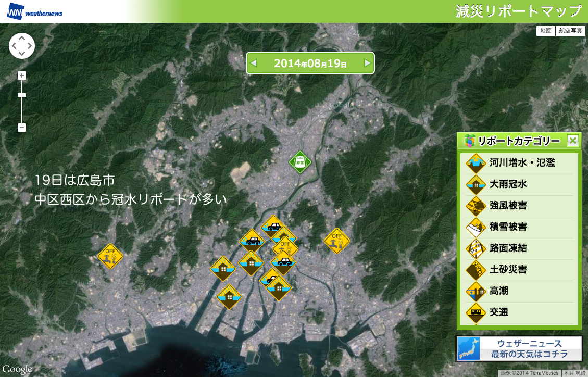This screenshot has height=377, width=588.
Task: Go to the previous day with left arrow
Action: click(x=254, y=63)
